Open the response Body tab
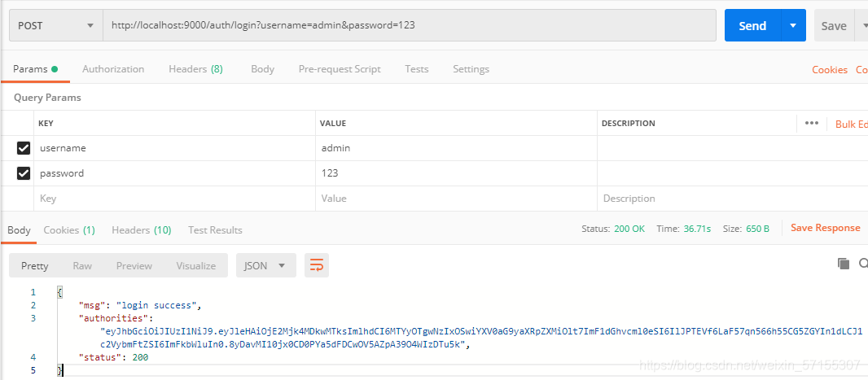 tap(19, 230)
